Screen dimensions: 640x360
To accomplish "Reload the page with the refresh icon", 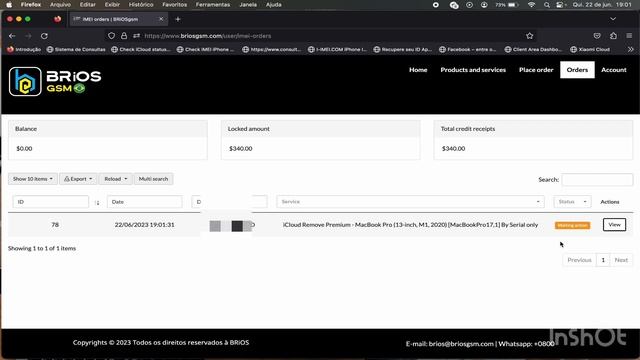I will [44, 36].
